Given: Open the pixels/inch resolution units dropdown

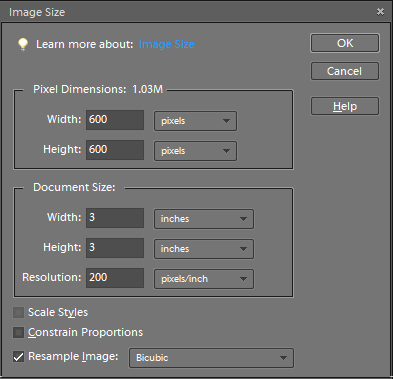Looking at the screenshot, I should tap(204, 279).
